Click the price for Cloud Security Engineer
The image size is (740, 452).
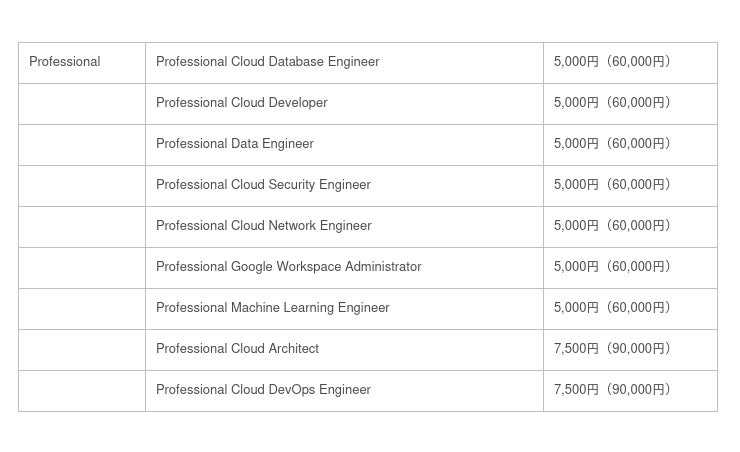[612, 185]
